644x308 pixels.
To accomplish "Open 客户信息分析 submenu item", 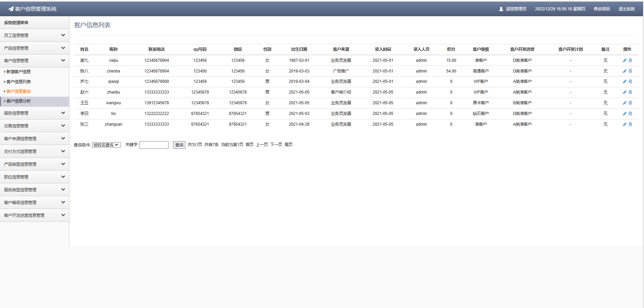I will [19, 101].
